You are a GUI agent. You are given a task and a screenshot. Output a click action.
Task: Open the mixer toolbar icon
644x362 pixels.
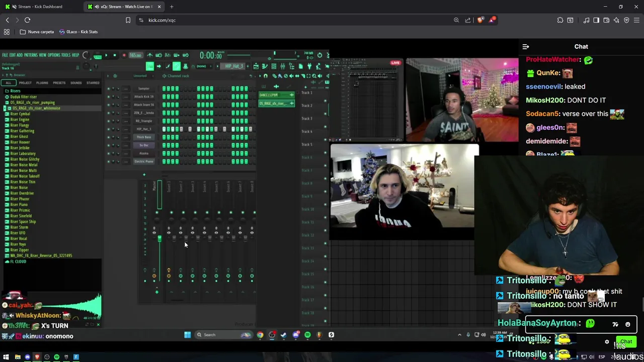[x=282, y=66]
